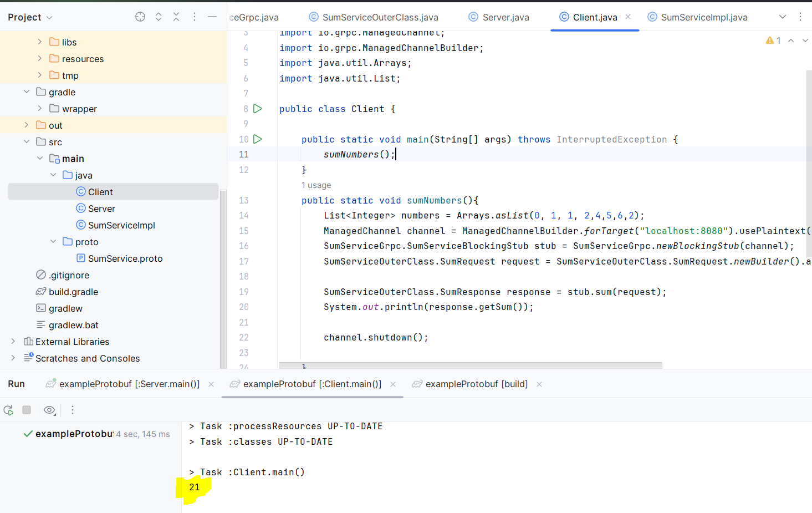This screenshot has height=513, width=812.
Task: Click the '1 usage' inlay hint
Action: click(316, 185)
